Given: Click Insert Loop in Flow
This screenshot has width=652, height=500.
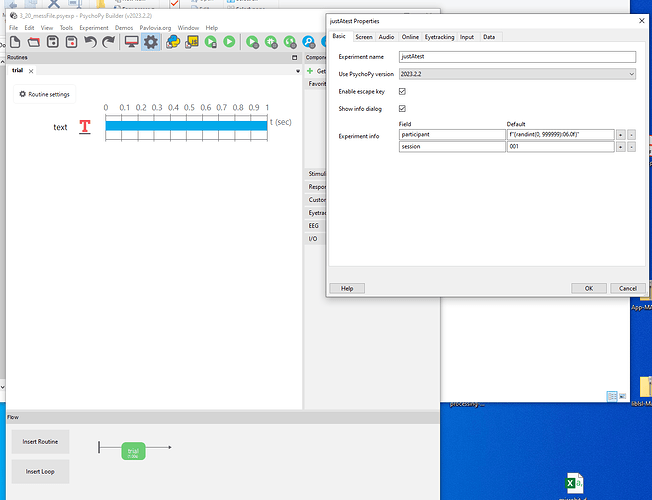Looking at the screenshot, I should coord(40,472).
